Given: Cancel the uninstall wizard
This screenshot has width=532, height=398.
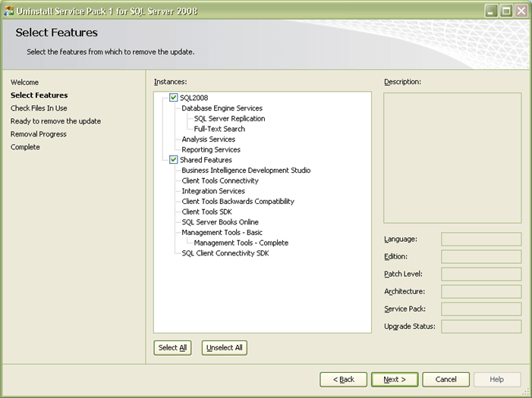Looking at the screenshot, I should point(445,379).
